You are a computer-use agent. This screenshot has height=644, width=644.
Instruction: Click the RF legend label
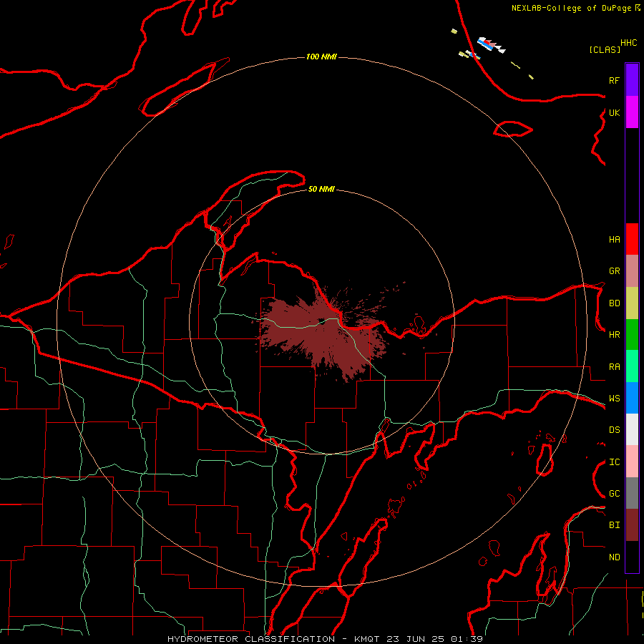coord(614,80)
